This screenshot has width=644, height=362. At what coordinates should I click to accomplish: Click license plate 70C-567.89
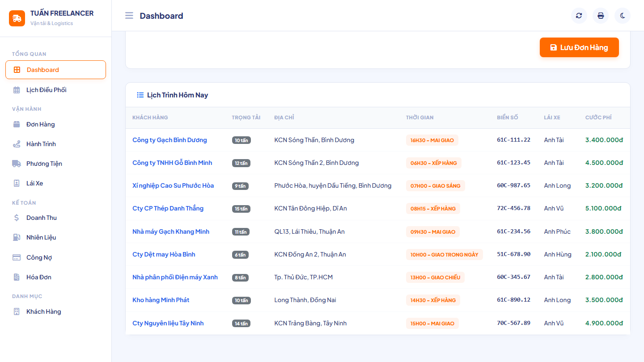pyautogui.click(x=513, y=323)
